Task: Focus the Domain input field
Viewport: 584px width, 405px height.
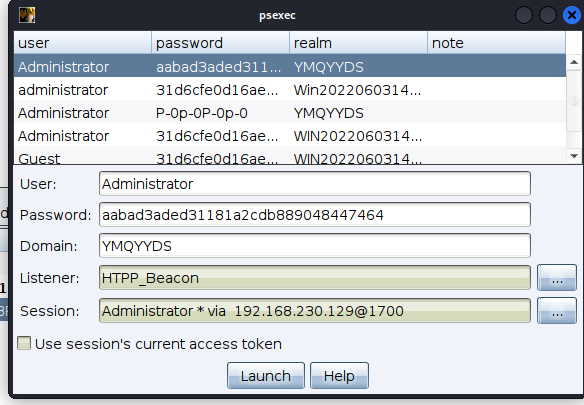Action: [x=315, y=245]
